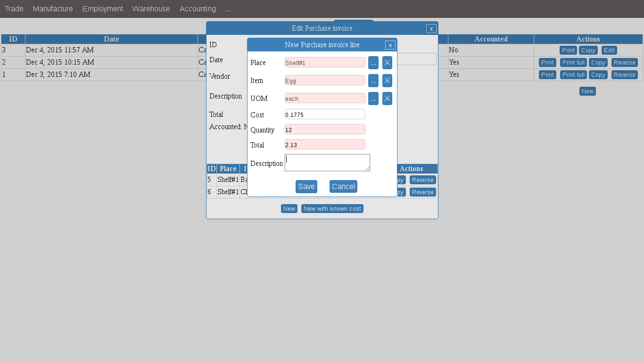Open the Item lookup for Egg
This screenshot has width=644, height=362.
tap(373, 80)
